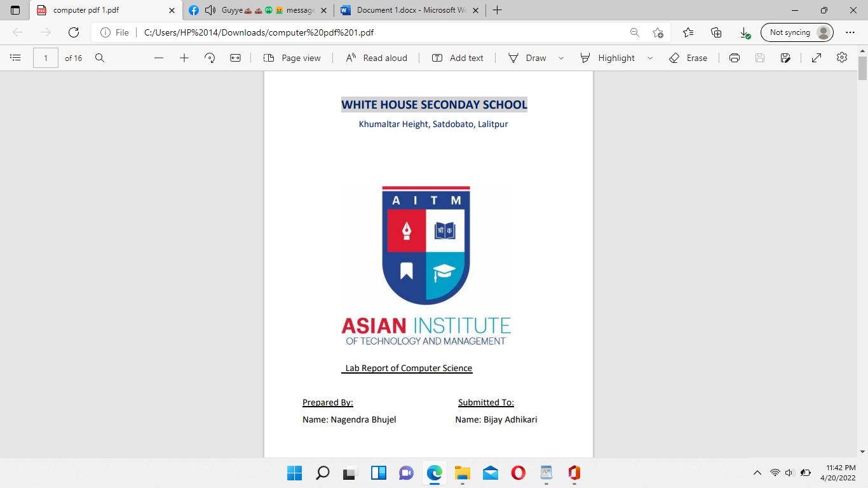The width and height of the screenshot is (868, 488).
Task: Click the zoom magnifier in address bar
Action: click(634, 32)
